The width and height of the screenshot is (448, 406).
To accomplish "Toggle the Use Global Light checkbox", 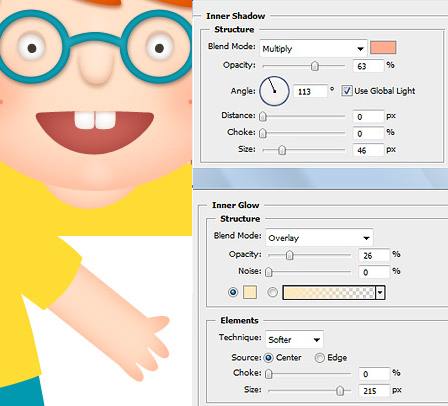I will tap(347, 91).
